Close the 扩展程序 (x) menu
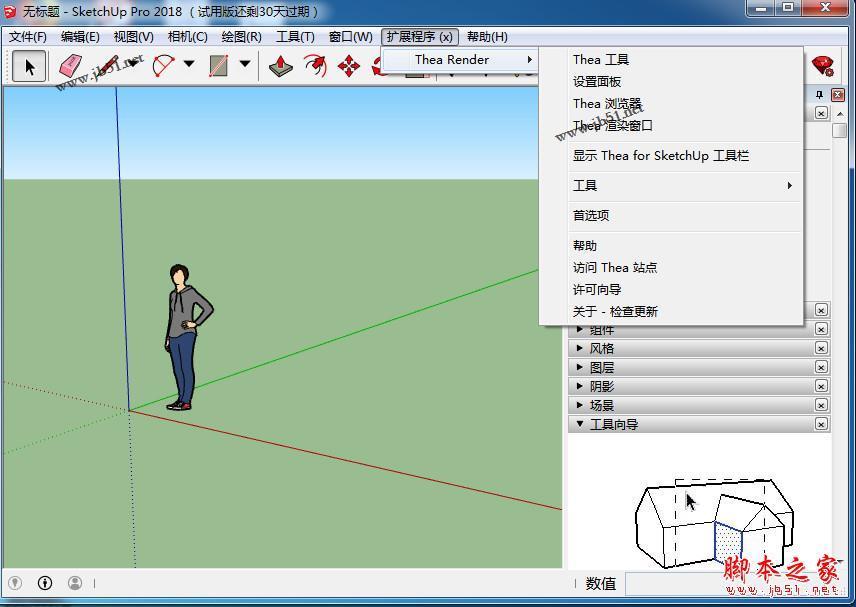 tap(420, 37)
